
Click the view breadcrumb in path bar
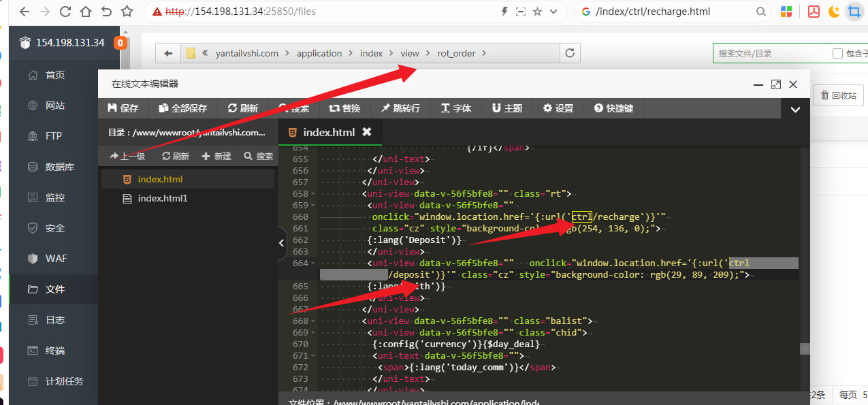pyautogui.click(x=410, y=53)
